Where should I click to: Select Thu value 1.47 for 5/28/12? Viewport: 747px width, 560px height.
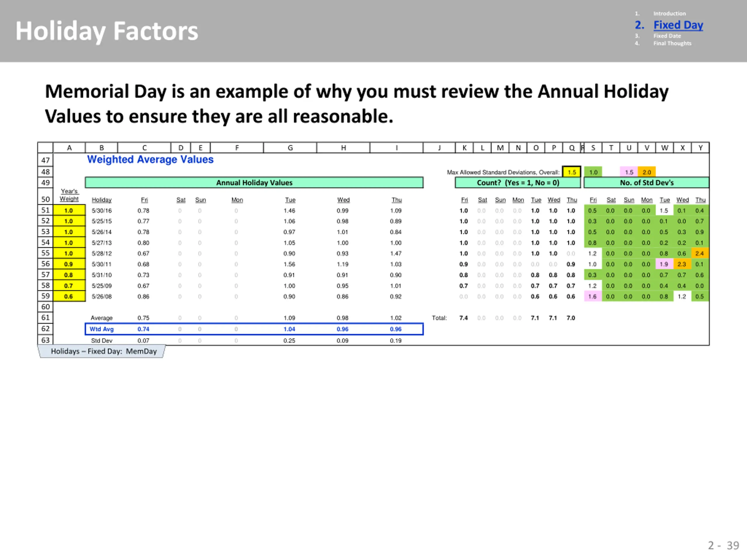point(396,253)
